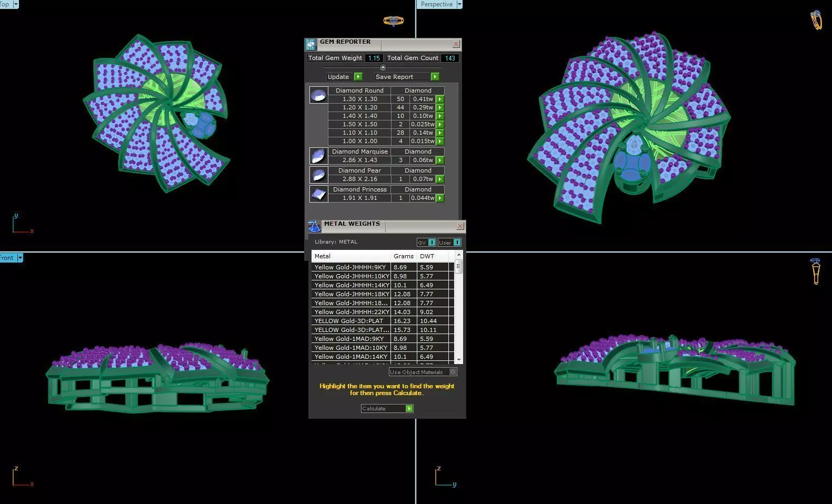Select Yellow Gold-JHHHH:14KY row
This screenshot has width=832, height=504.
(x=383, y=285)
